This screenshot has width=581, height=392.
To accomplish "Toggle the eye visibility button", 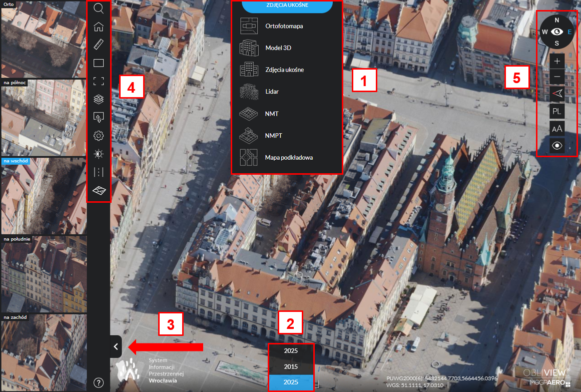I will click(557, 146).
